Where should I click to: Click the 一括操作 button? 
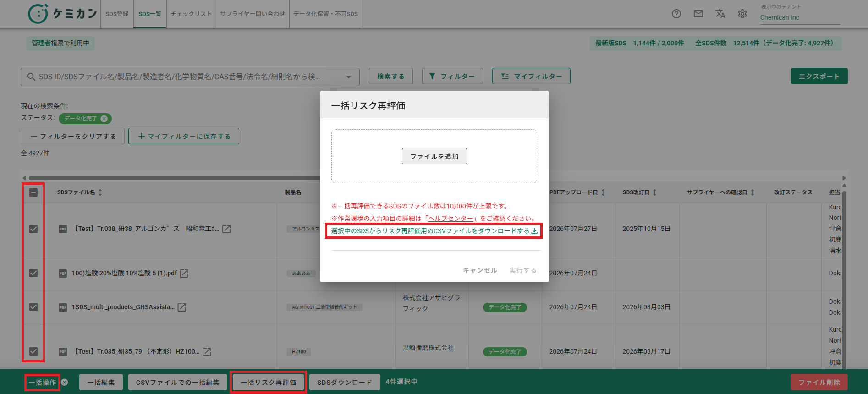(42, 382)
